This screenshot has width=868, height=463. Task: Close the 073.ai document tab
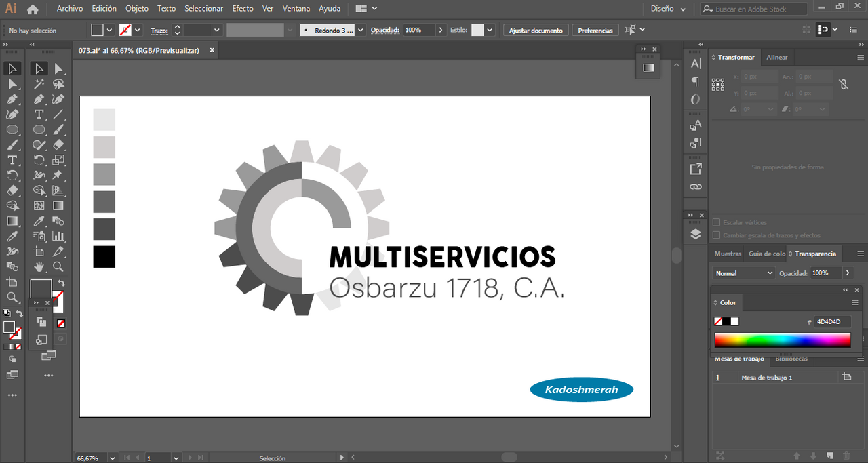(212, 50)
